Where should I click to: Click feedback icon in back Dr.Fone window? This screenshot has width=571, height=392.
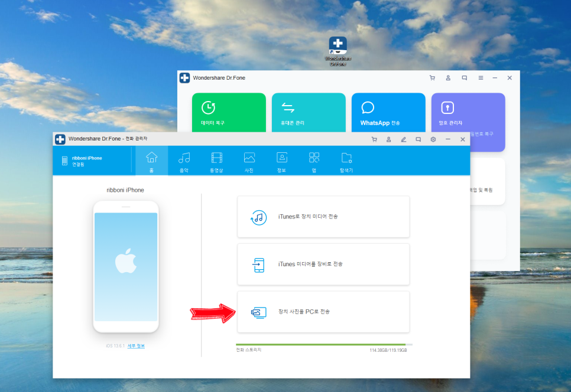pyautogui.click(x=464, y=78)
